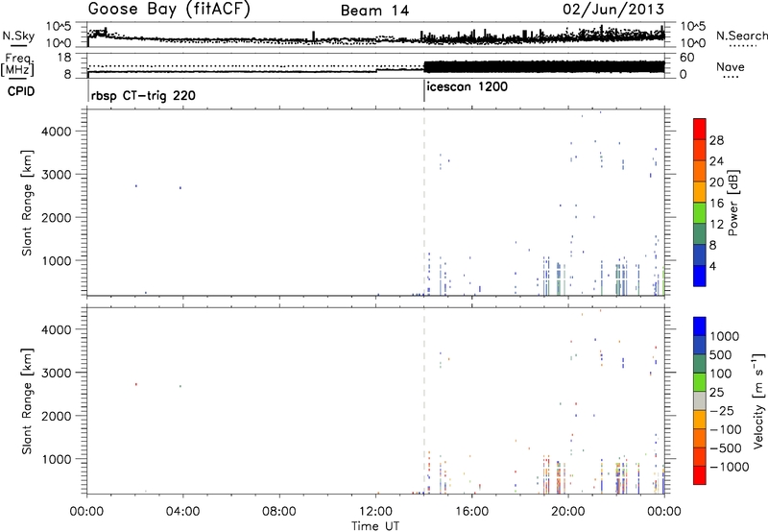
Task: Click the 'Nave' legend label
Action: pyautogui.click(x=731, y=67)
